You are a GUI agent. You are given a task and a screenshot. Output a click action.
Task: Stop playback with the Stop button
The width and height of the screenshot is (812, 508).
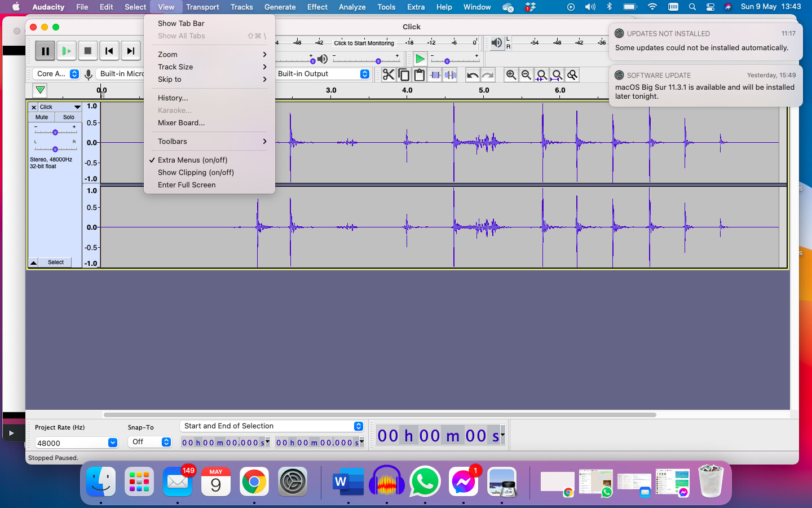(x=88, y=51)
